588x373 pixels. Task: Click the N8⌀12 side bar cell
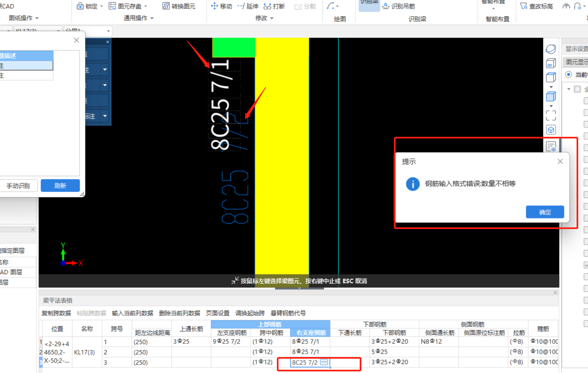(439, 341)
